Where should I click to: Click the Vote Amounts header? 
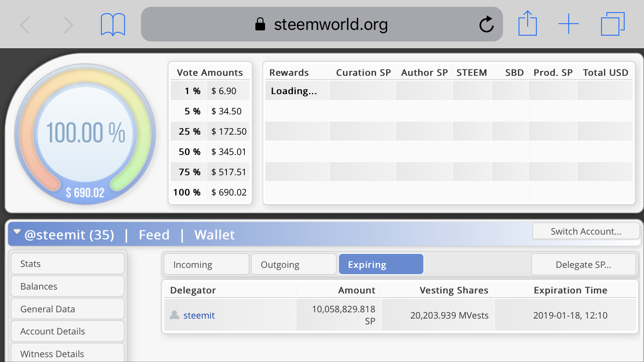pos(210,72)
